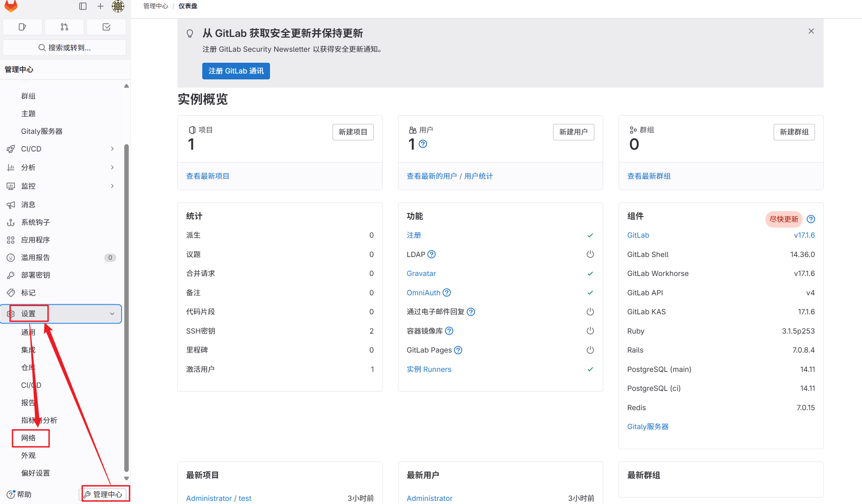Open the OmniAuth feature link
This screenshot has width=862, height=504.
click(424, 293)
